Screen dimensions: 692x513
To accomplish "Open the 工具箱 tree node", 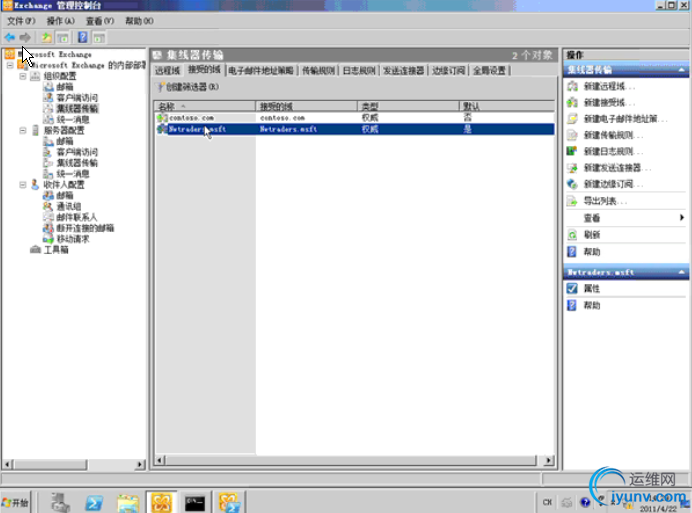I will [x=56, y=250].
